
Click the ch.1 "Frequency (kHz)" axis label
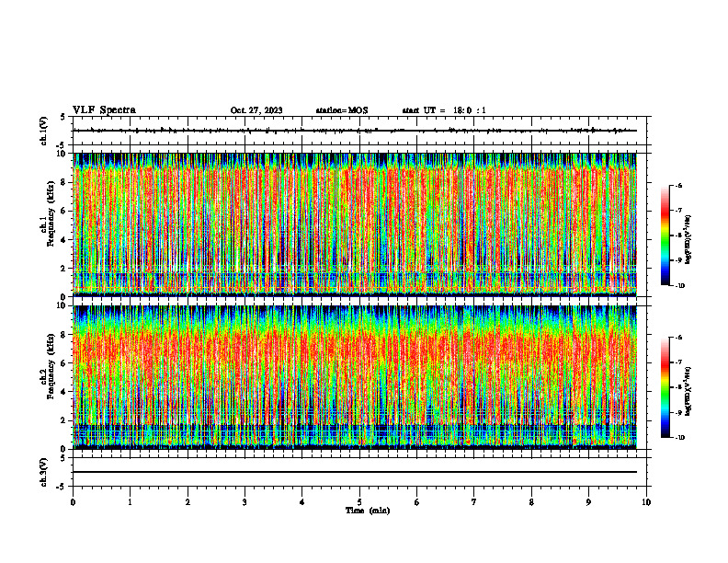point(51,213)
